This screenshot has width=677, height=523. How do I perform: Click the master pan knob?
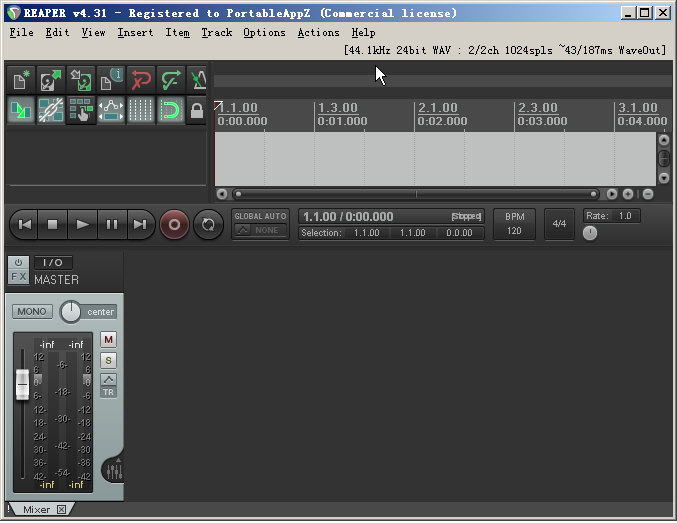pyautogui.click(x=70, y=312)
